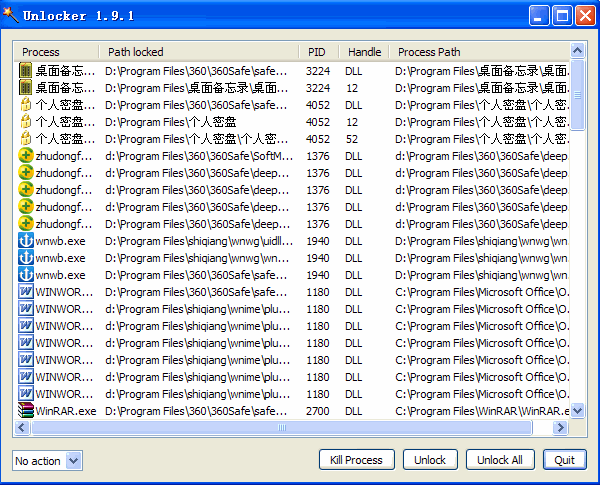Select path D:\Program Files\个人密盘 with no subfolder

click(x=171, y=122)
